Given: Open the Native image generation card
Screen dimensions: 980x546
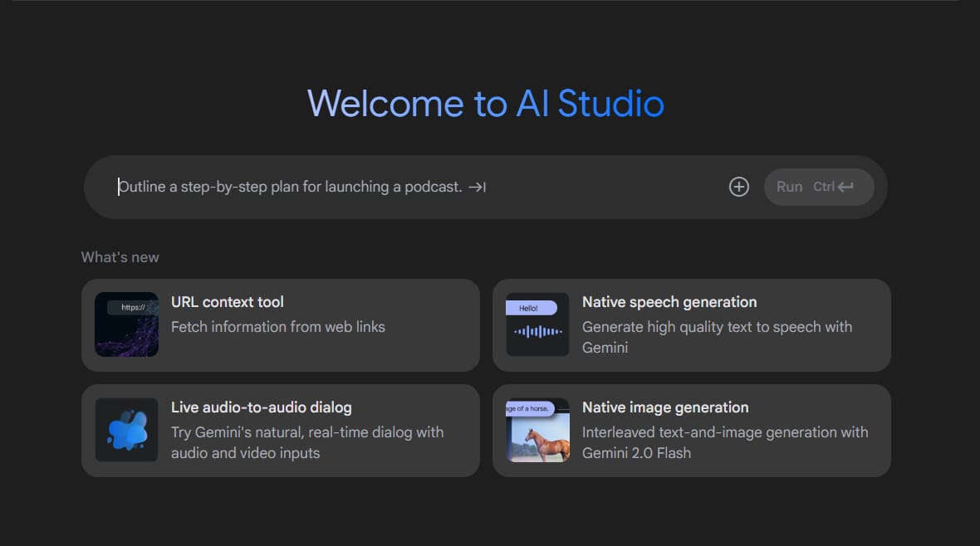Looking at the screenshot, I should (x=692, y=431).
